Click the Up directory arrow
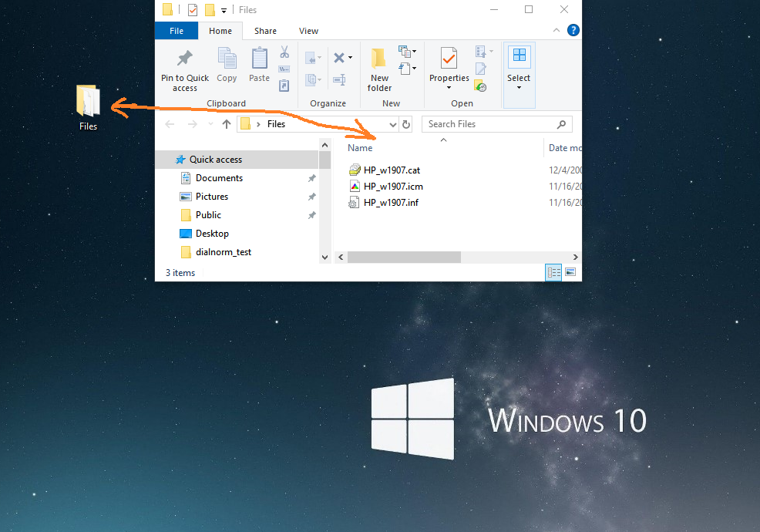The image size is (760, 532). pos(227,124)
